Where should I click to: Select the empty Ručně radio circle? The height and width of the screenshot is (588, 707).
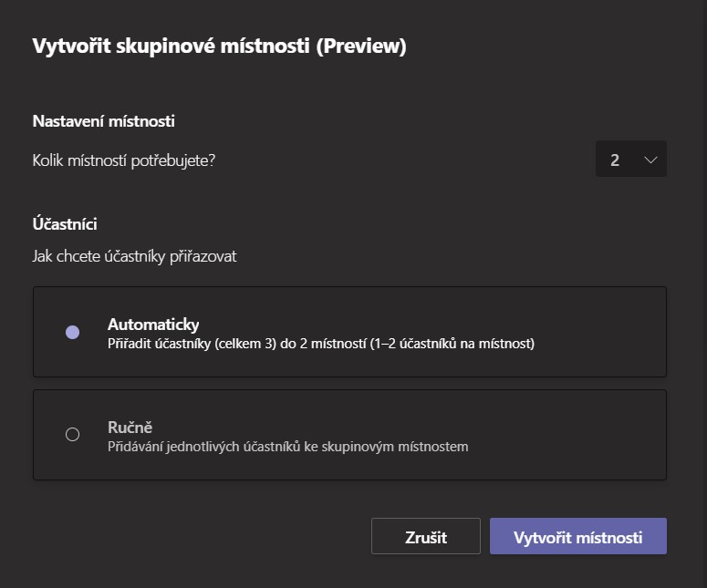72,434
